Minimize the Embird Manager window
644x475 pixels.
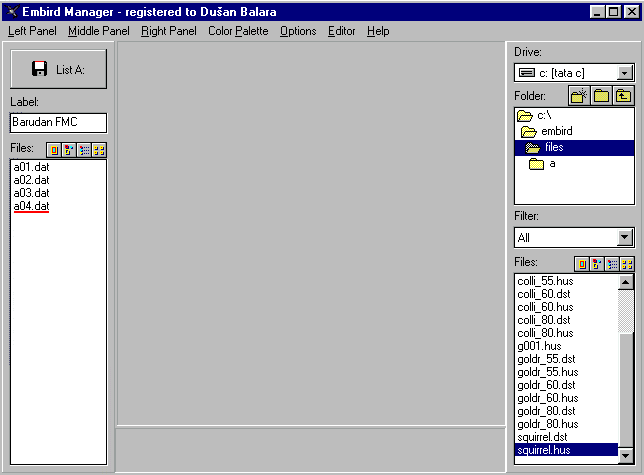click(x=597, y=12)
